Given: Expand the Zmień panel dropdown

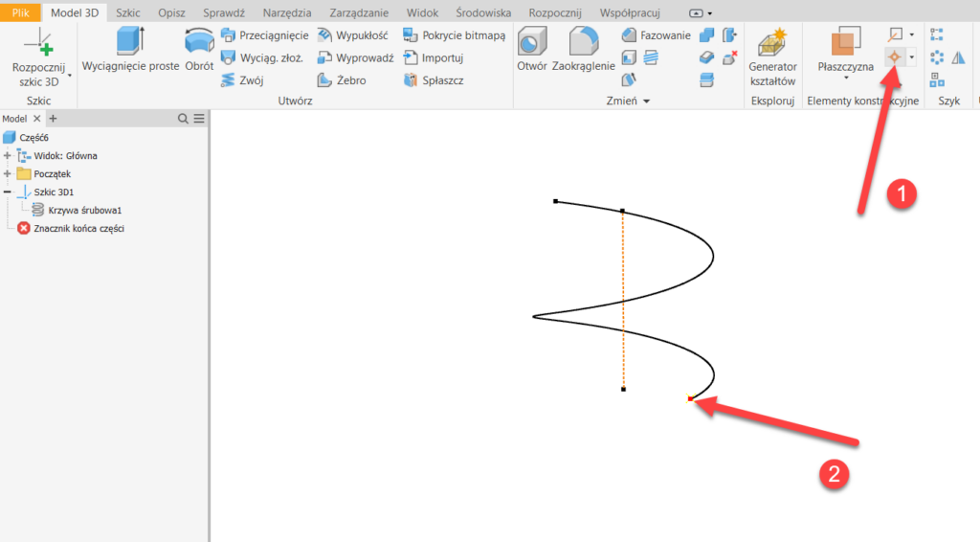Looking at the screenshot, I should point(646,102).
